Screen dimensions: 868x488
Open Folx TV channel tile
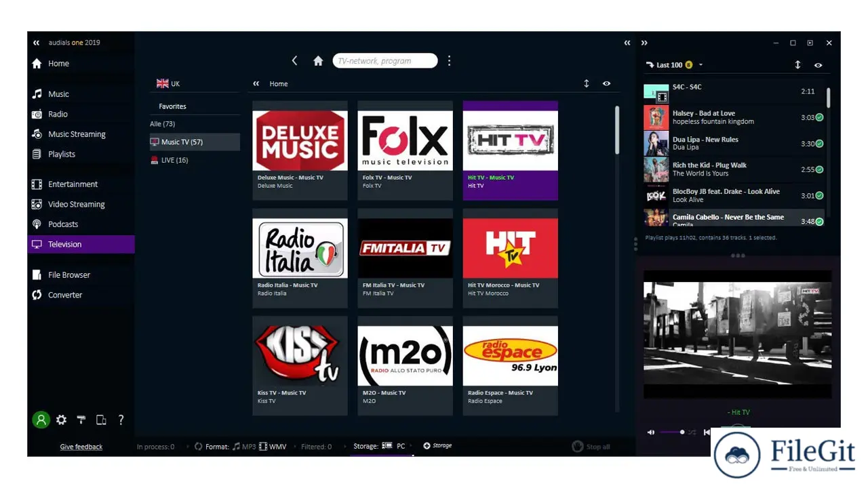click(x=405, y=150)
